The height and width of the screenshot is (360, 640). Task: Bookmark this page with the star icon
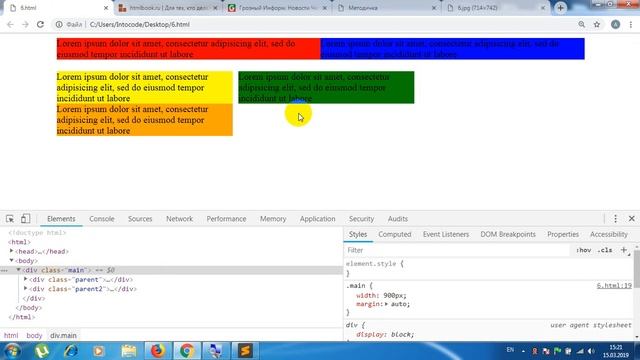coord(597,24)
